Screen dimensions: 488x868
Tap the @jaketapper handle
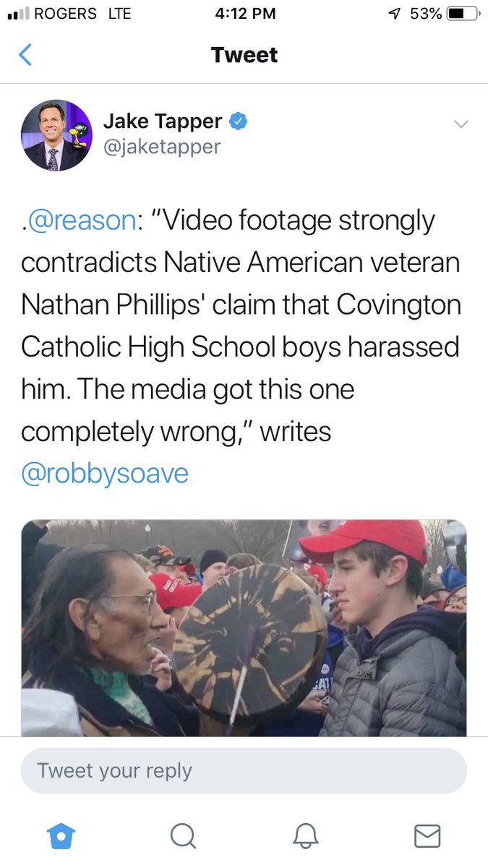[162, 147]
